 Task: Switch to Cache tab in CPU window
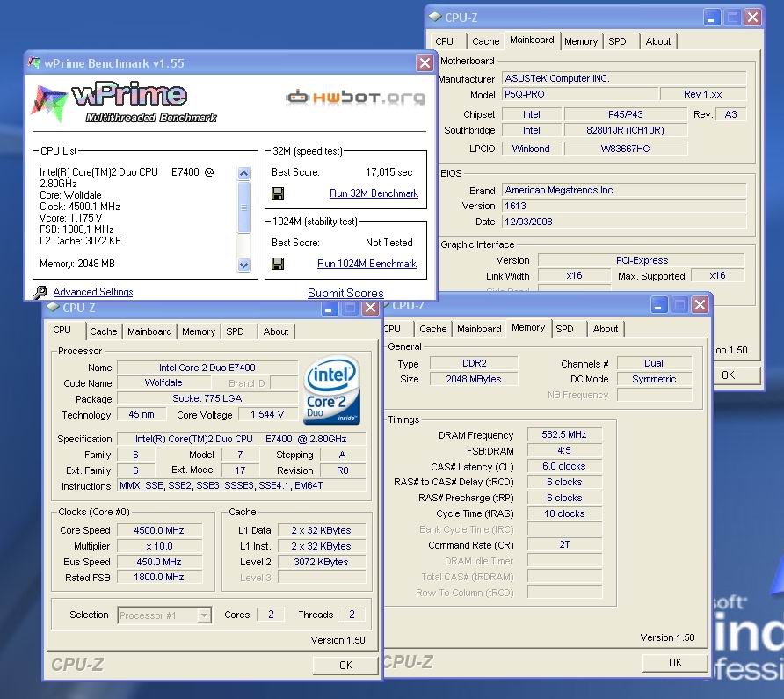[x=104, y=331]
